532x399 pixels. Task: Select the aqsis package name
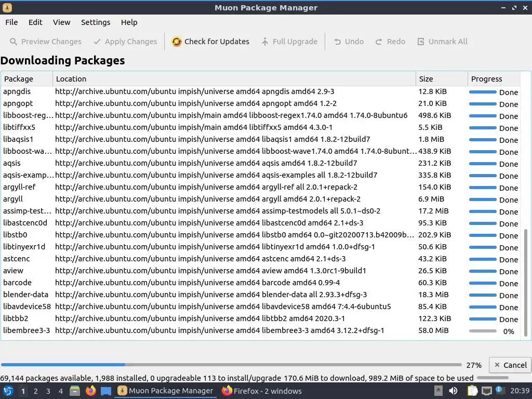[12, 163]
